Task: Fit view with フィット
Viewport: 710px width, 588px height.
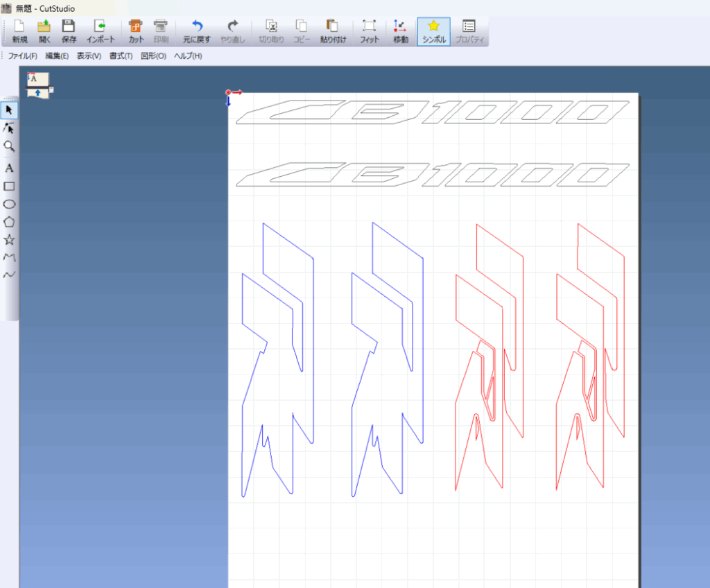Action: coord(370,32)
